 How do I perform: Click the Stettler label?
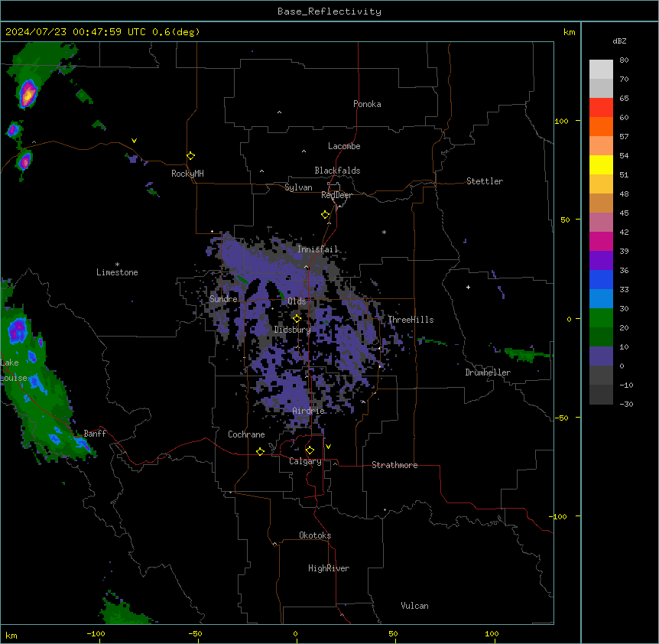pos(485,181)
